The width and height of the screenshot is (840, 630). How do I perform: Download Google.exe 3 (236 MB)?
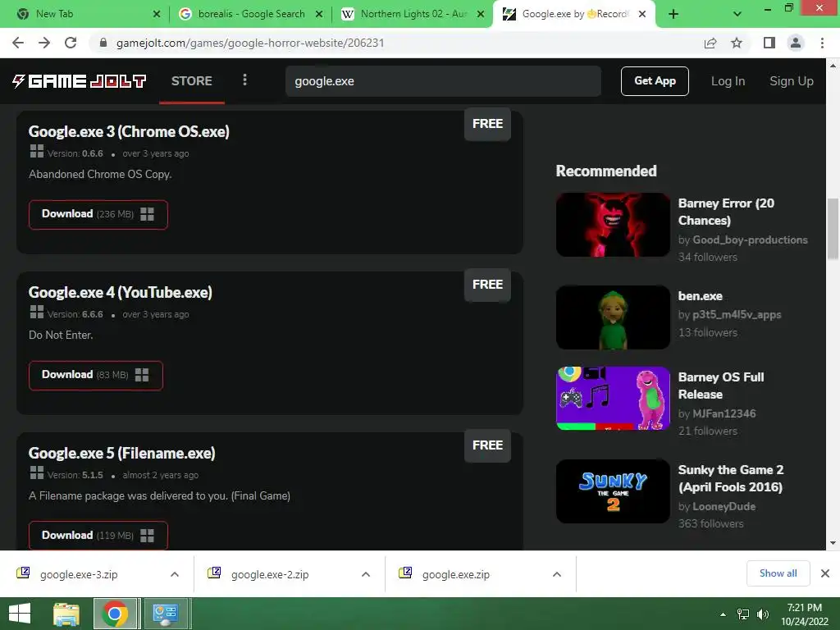[x=98, y=214]
